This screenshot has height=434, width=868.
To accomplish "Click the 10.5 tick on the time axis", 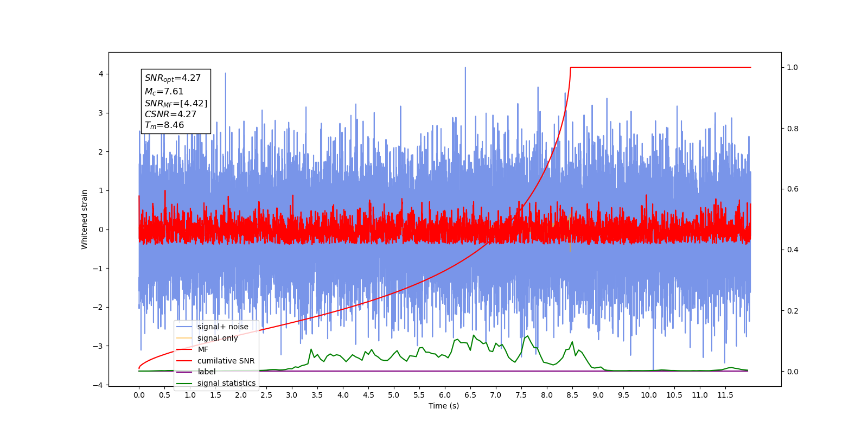I will pos(674,395).
